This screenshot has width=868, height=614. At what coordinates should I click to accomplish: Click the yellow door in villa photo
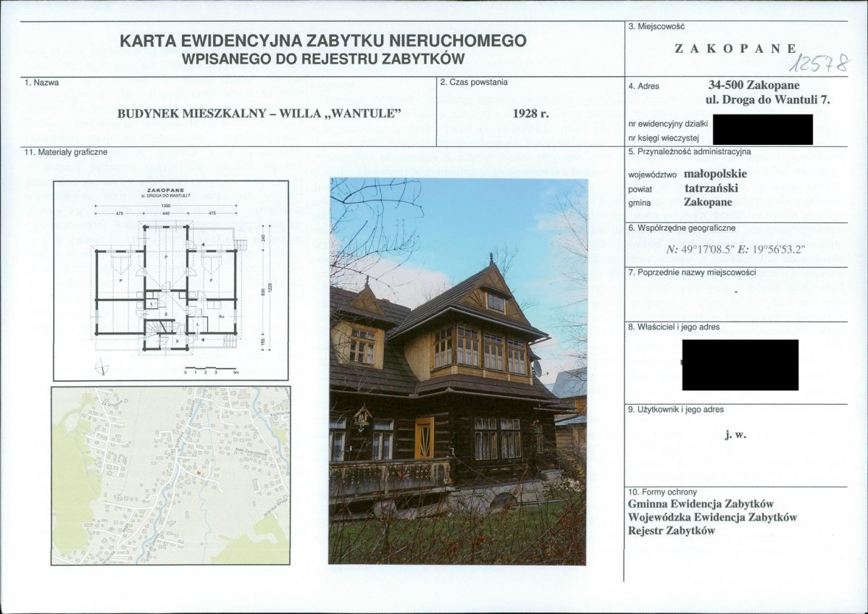point(424,437)
